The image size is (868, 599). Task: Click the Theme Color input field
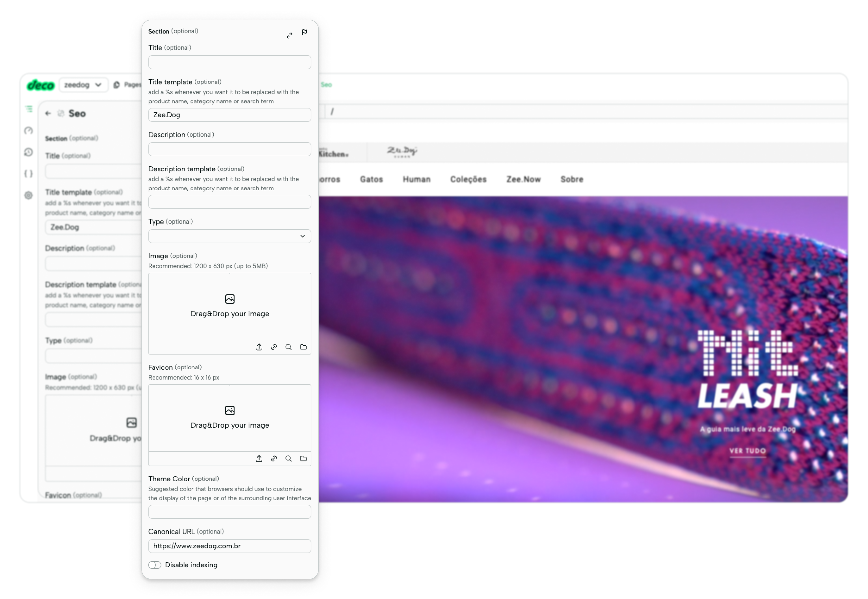230,512
